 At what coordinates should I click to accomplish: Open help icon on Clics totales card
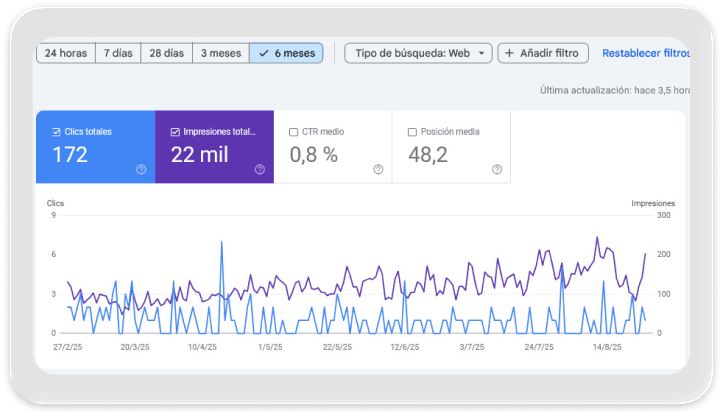click(141, 169)
